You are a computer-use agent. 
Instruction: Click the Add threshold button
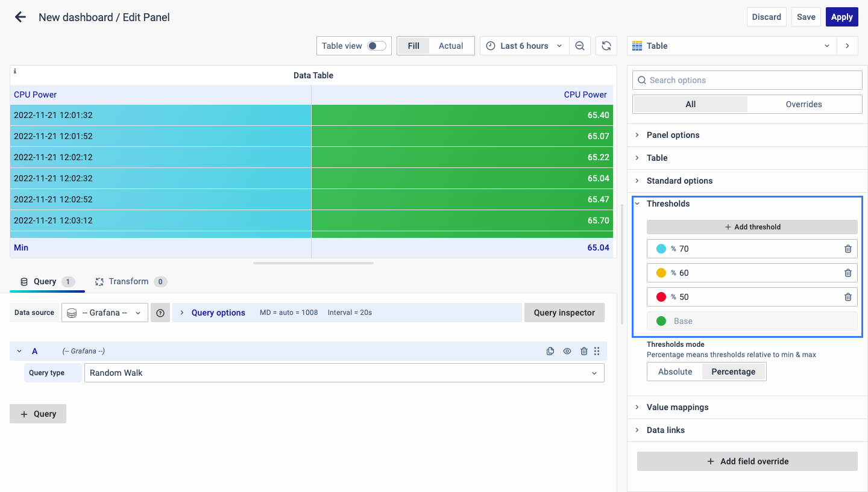coord(752,227)
